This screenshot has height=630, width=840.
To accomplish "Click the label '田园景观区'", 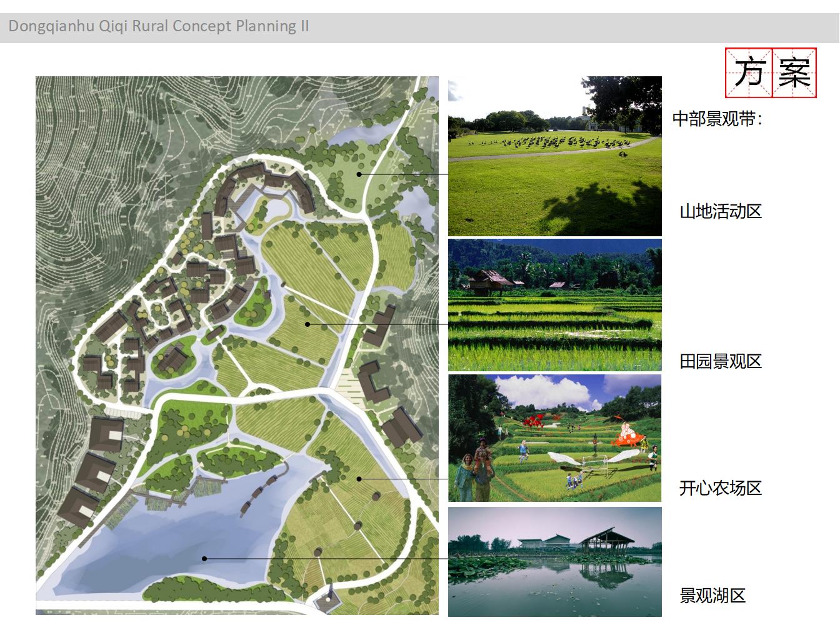I will [x=721, y=361].
